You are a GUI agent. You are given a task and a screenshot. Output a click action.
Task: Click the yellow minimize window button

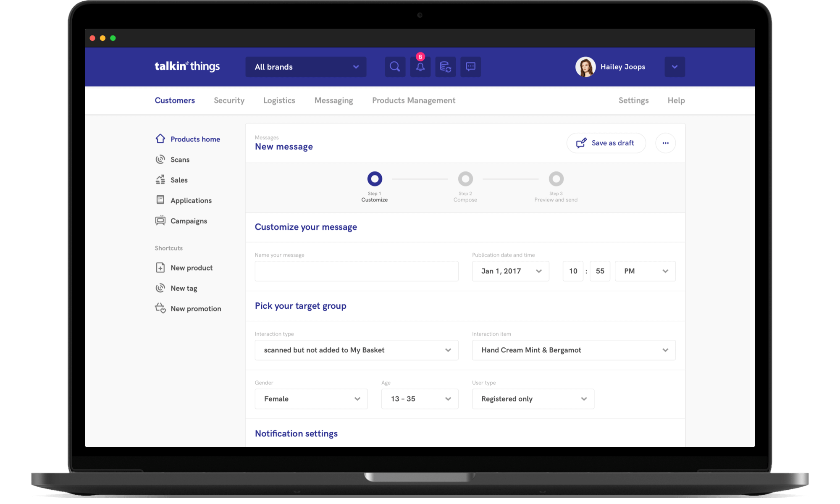click(x=102, y=38)
